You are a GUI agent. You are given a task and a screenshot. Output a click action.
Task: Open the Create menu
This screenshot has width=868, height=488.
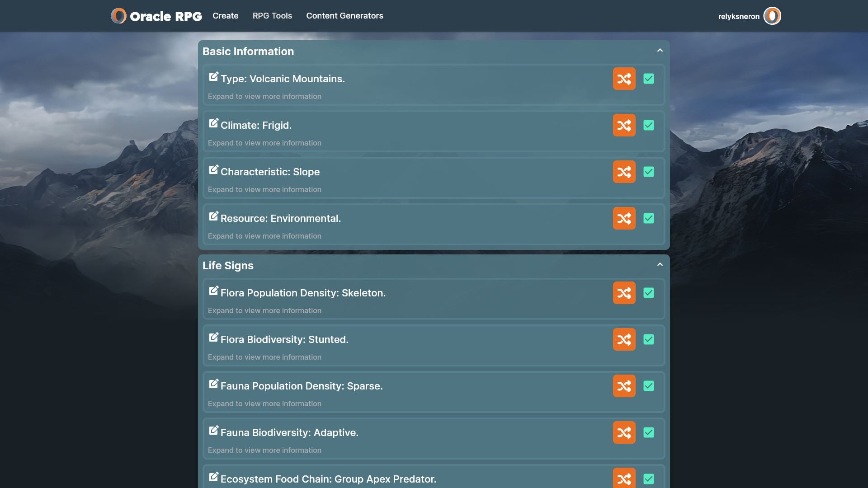(x=225, y=16)
